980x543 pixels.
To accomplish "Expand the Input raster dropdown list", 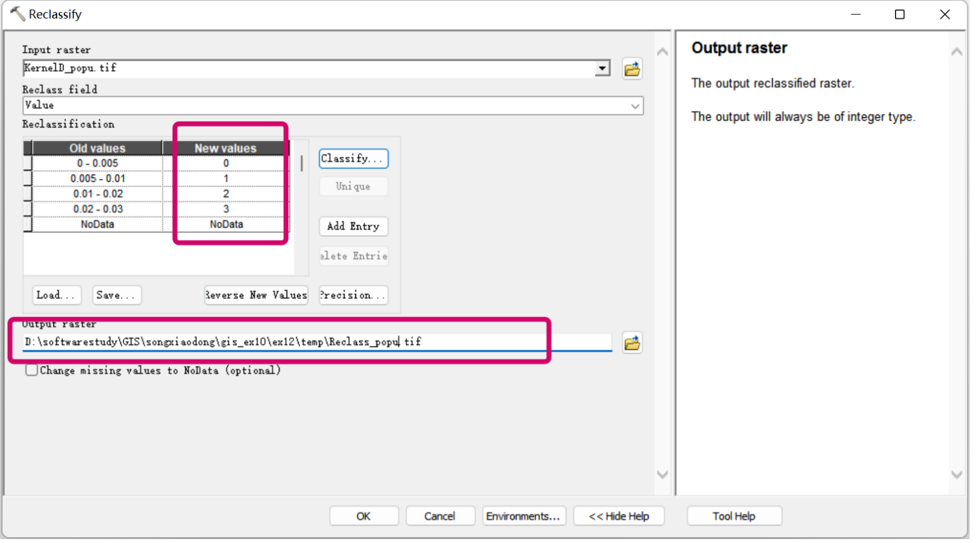I will 603,68.
